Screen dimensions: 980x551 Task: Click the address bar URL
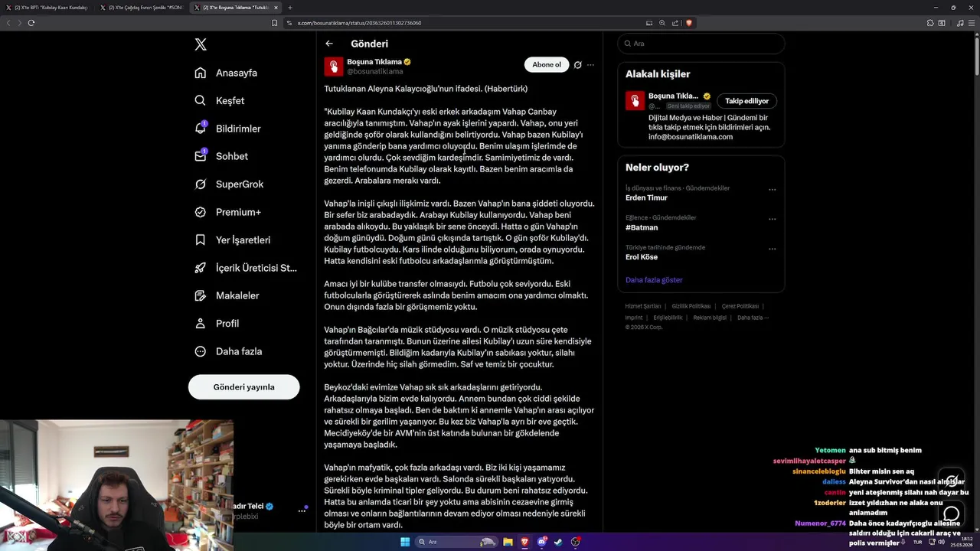(359, 23)
